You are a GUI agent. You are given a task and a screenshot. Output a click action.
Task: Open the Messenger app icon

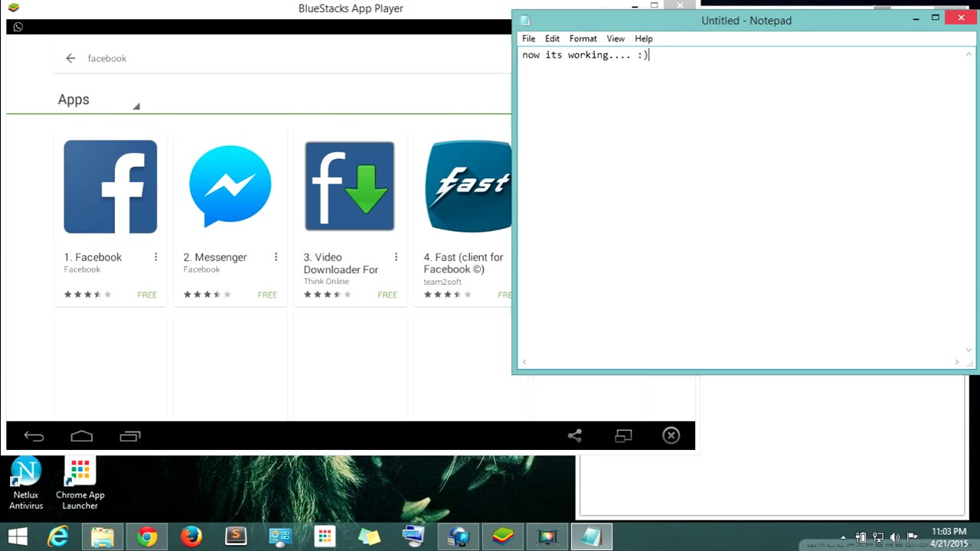(x=230, y=187)
